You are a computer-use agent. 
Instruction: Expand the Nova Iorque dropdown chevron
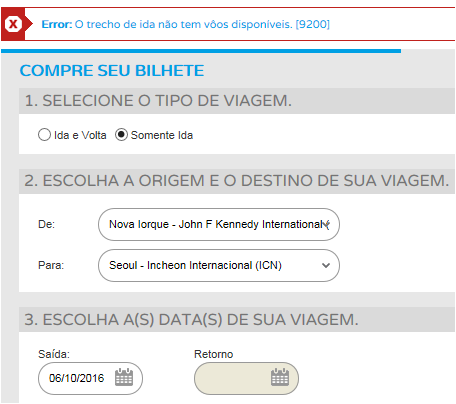tap(326, 224)
